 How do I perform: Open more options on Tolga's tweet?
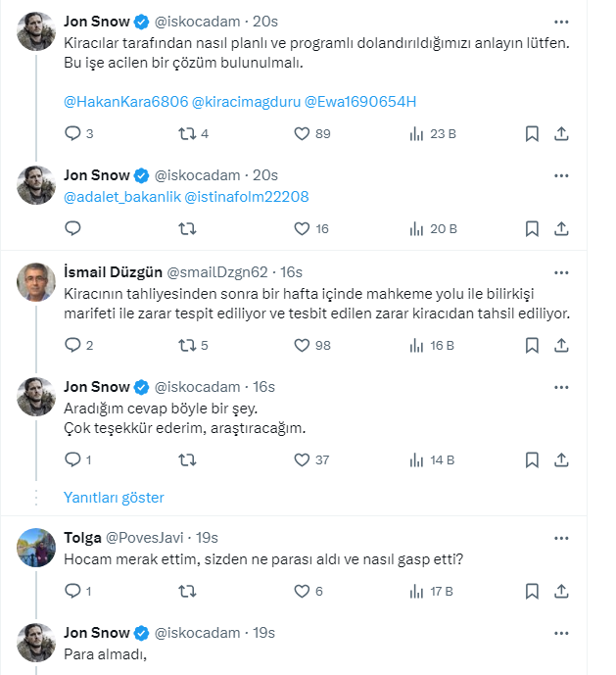561,538
